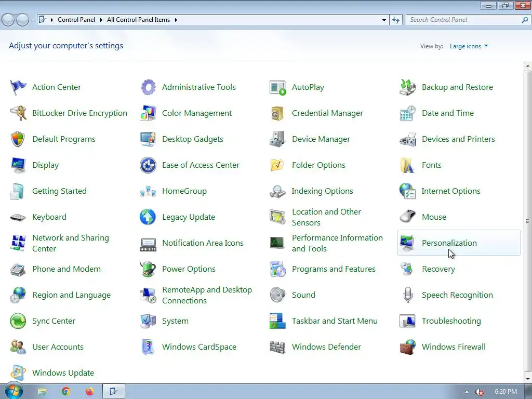Click the Sync Center green icon
Image resolution: width=532 pixels, height=399 pixels.
click(x=18, y=321)
